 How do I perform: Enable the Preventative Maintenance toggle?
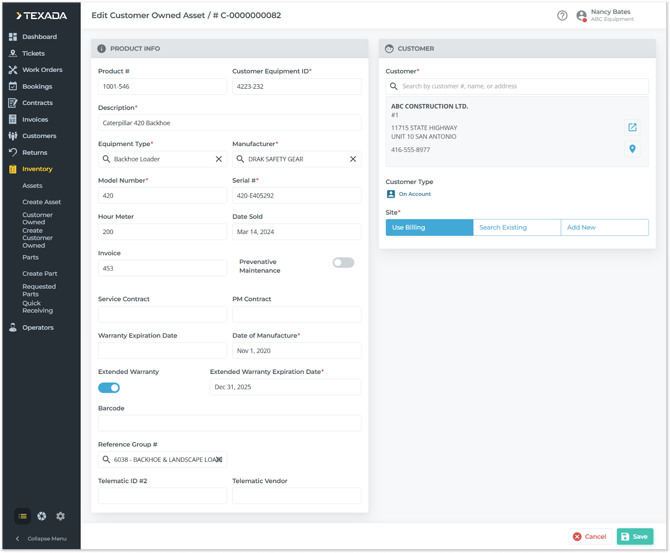[x=343, y=263]
